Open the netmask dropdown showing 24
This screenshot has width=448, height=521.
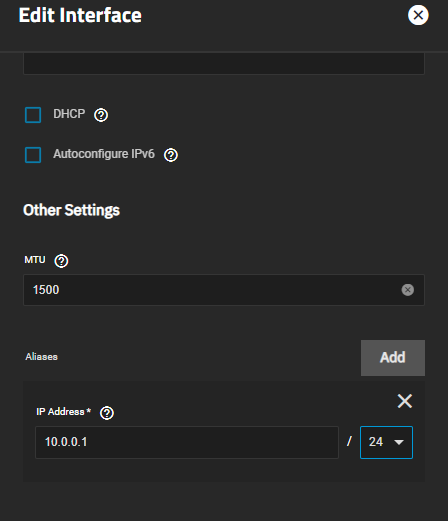pyautogui.click(x=386, y=442)
